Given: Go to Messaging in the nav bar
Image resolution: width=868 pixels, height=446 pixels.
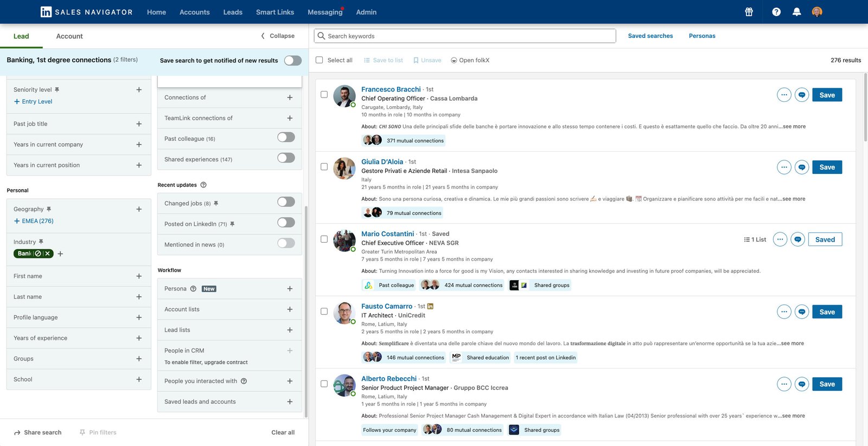Looking at the screenshot, I should [x=325, y=12].
